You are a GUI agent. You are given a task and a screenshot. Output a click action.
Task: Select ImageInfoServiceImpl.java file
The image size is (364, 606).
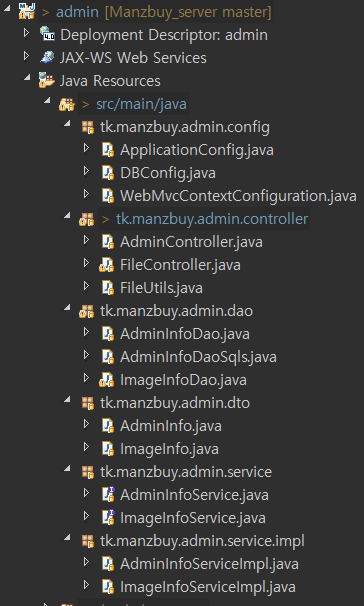[x=208, y=587]
